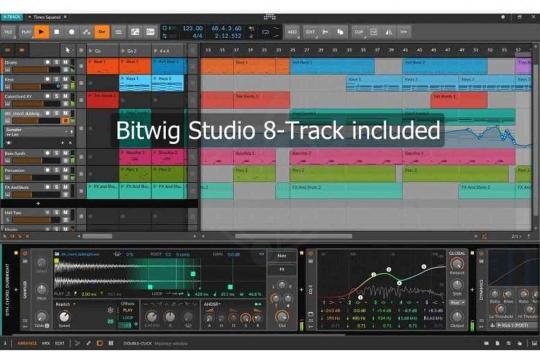The height and width of the screenshot is (360, 540).
Task: Open the EDIT dropdown in top toolbar
Action: tap(310, 32)
